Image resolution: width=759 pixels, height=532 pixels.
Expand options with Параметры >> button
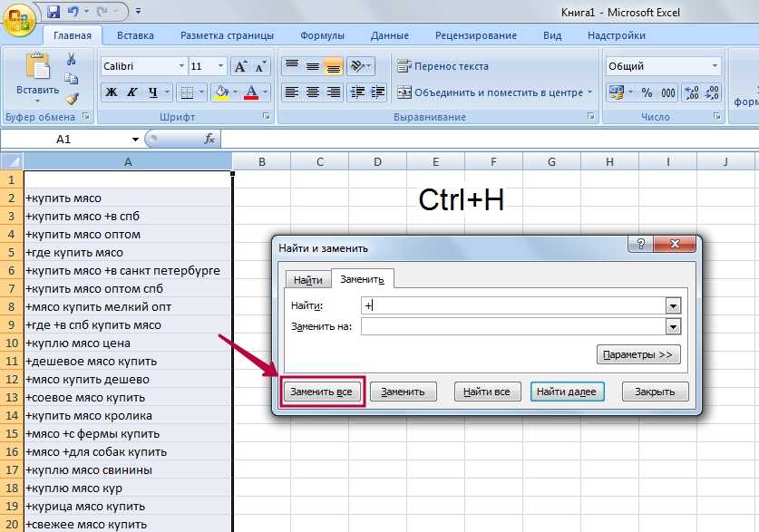point(638,354)
